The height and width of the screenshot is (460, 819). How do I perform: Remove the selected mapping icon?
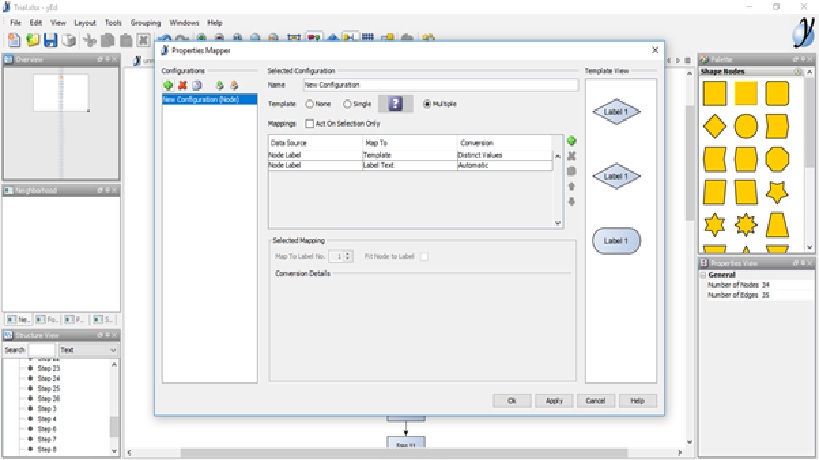(571, 156)
